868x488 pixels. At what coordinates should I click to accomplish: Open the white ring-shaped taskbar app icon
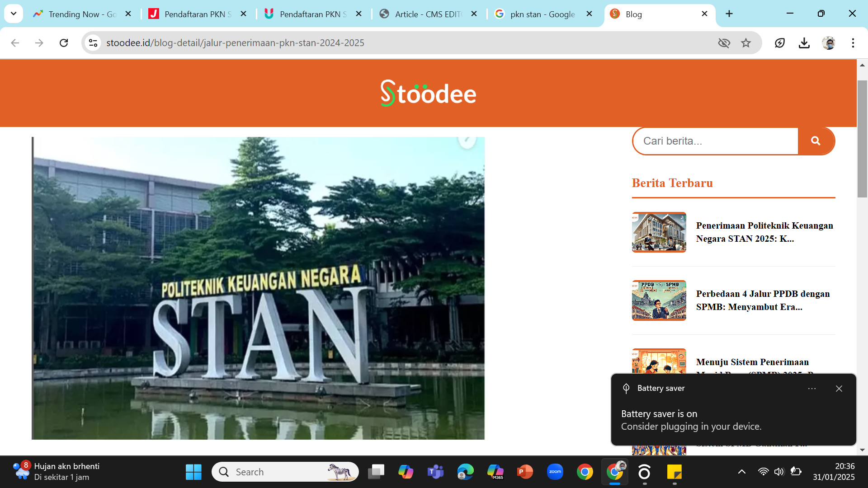click(645, 472)
